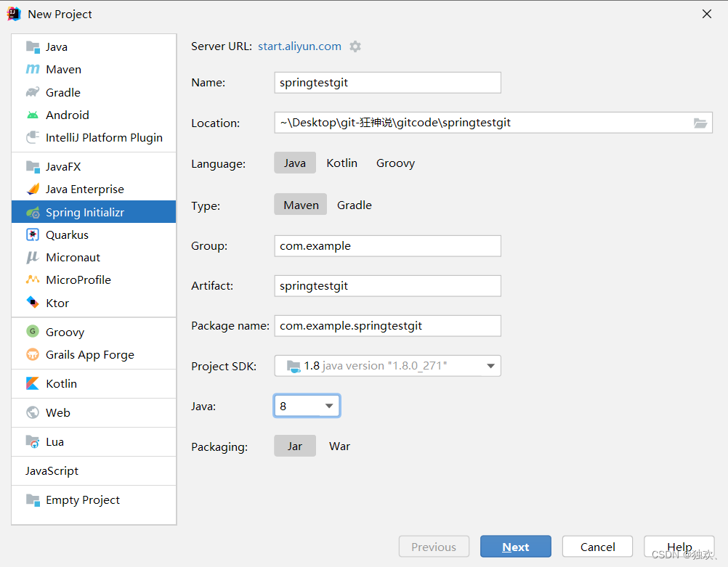Open server URL settings gear
The image size is (728, 567).
point(355,46)
